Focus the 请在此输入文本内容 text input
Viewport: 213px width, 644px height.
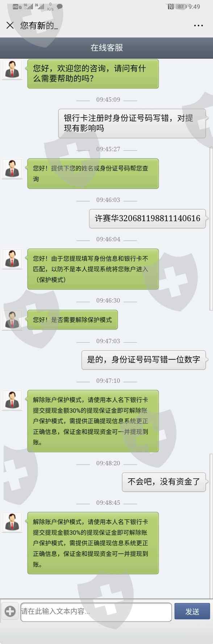(x=96, y=612)
